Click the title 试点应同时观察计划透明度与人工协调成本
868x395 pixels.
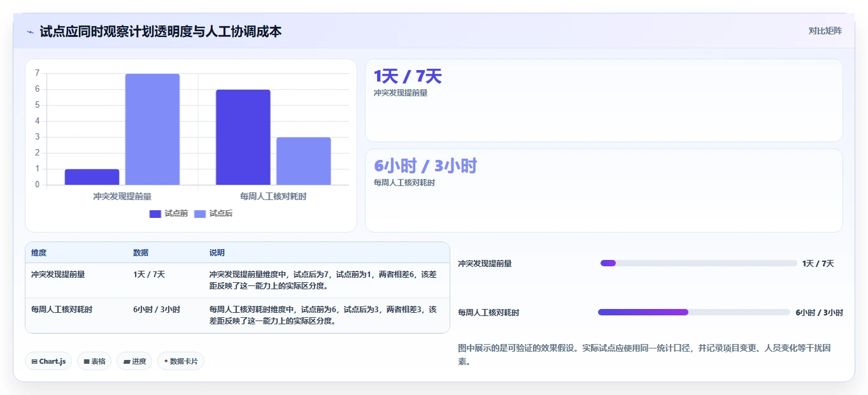click(160, 31)
